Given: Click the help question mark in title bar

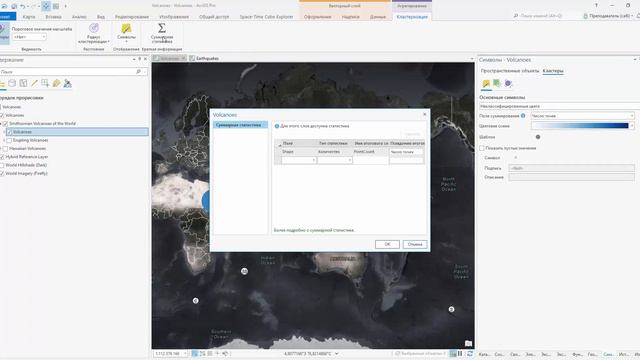Looking at the screenshot, I should [x=596, y=5].
